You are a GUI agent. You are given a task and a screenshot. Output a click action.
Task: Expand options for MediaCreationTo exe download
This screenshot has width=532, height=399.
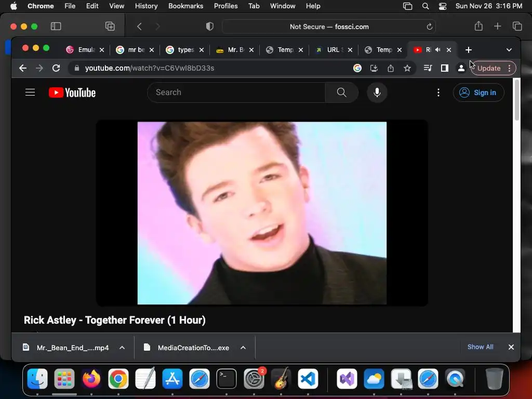243,348
